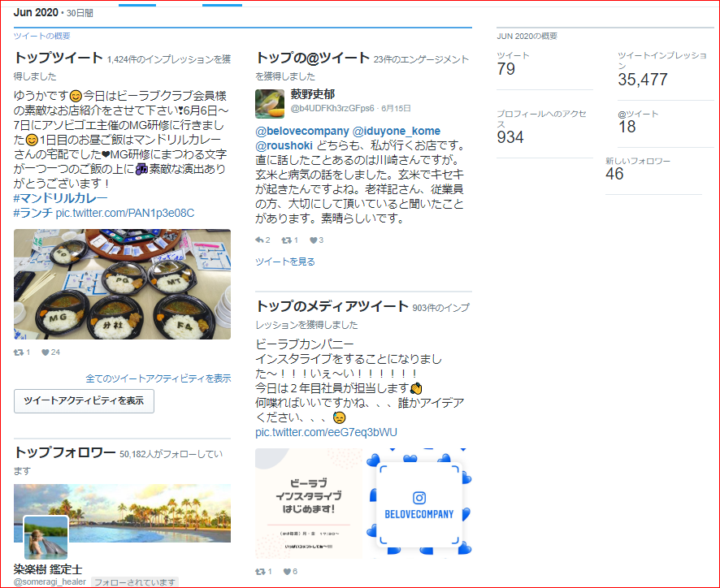Open the @iduyone_kome mention
Viewport: 720px width, 588px height.
click(x=397, y=132)
